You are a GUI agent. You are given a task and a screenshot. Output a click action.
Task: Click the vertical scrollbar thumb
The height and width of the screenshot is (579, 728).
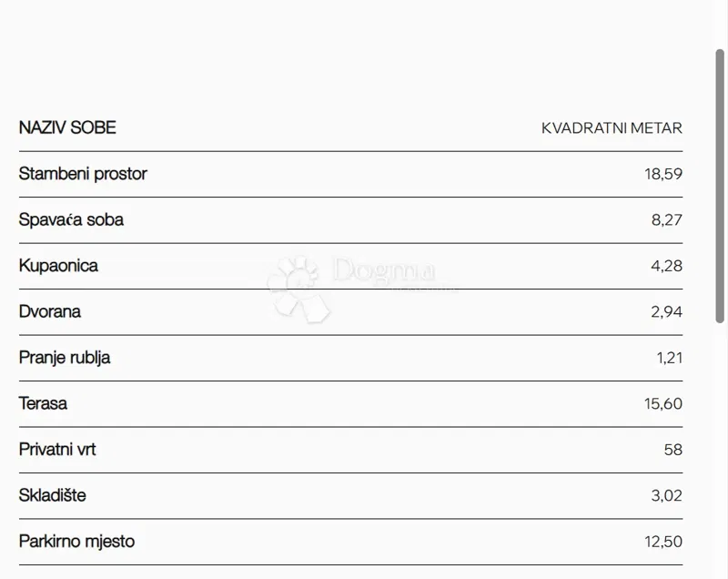click(720, 187)
